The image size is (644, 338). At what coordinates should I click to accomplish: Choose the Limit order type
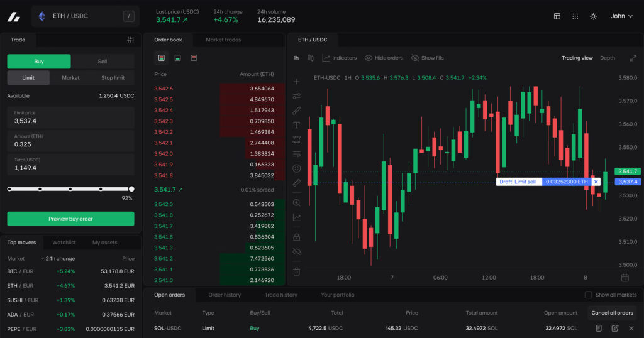pyautogui.click(x=28, y=78)
